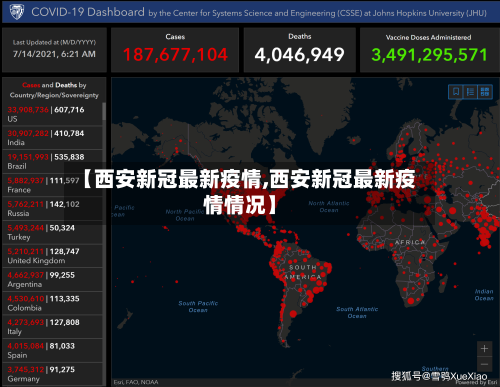
Task: Click the total Deaths number 4,046,949
Action: [299, 55]
